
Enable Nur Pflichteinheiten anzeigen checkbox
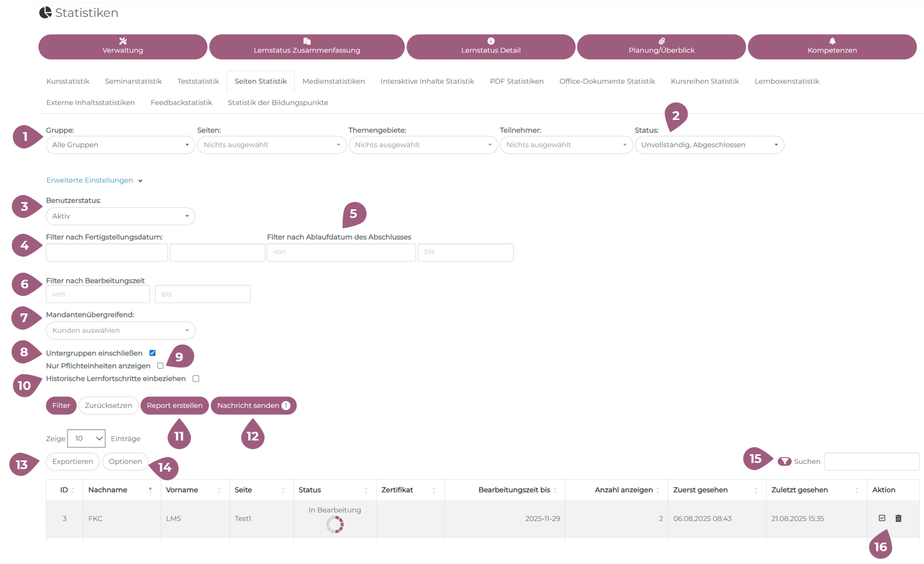tap(160, 366)
